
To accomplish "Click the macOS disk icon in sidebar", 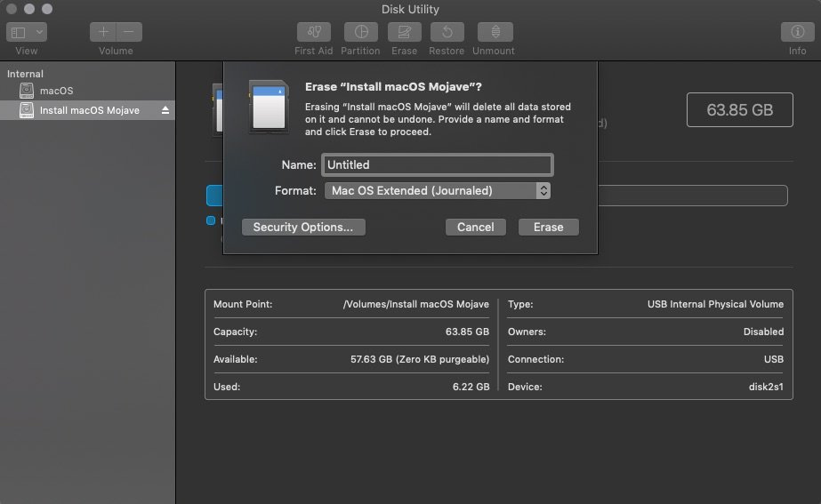I will (26, 91).
